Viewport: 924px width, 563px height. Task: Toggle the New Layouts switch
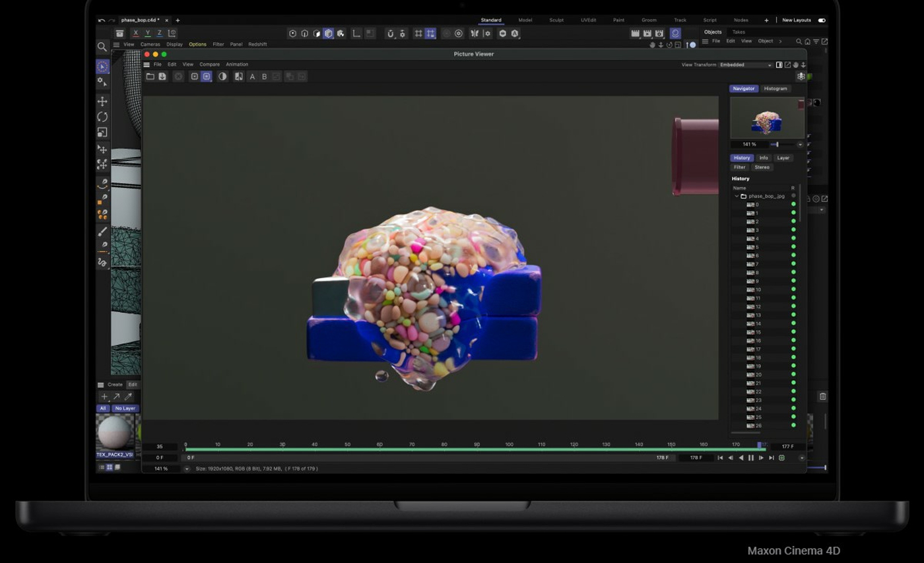click(822, 20)
